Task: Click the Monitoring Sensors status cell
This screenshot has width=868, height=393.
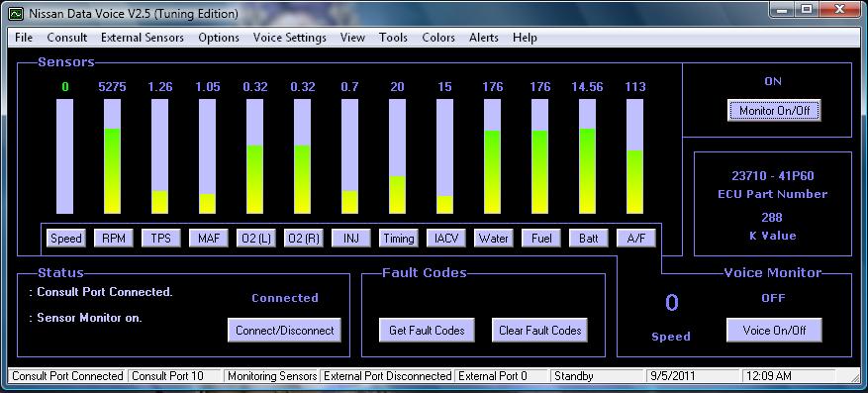Action: pyautogui.click(x=272, y=376)
